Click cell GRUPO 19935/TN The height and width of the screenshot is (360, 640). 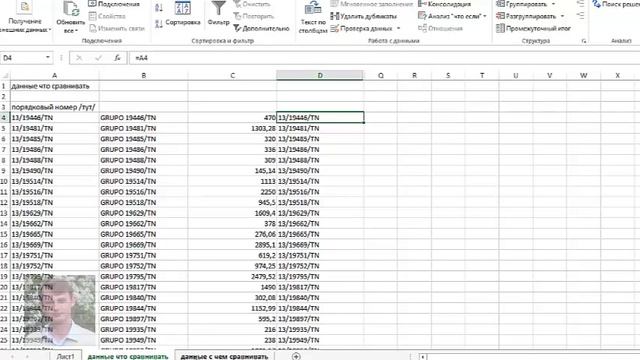click(x=143, y=329)
